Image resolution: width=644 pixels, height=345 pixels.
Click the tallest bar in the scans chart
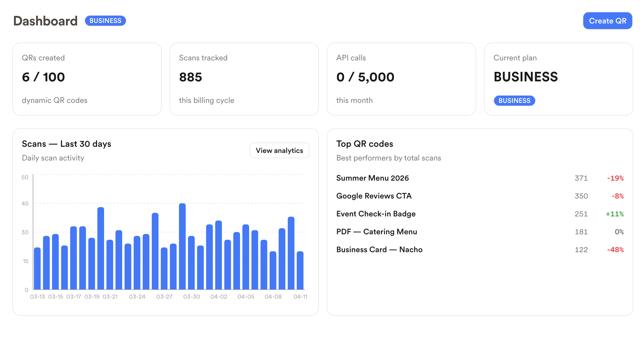pos(182,246)
